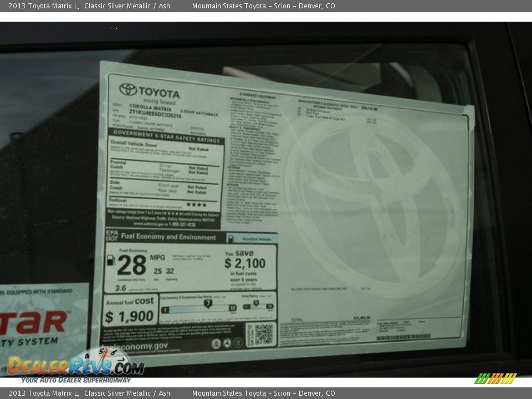The width and height of the screenshot is (532, 399).
Task: Click "GOVERNMENT 5-STAR SAFETY RATINGS" heading
Action: 166,136
